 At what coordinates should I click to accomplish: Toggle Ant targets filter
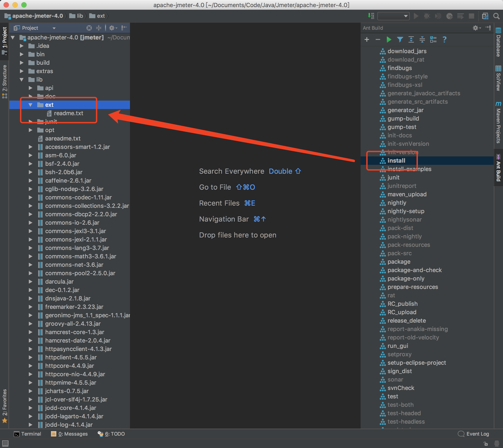(400, 39)
